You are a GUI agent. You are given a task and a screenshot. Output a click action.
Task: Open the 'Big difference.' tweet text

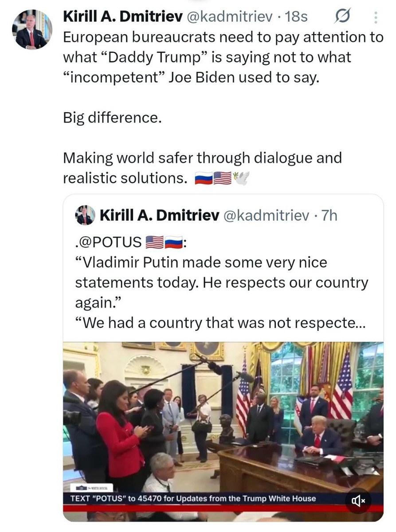click(112, 118)
